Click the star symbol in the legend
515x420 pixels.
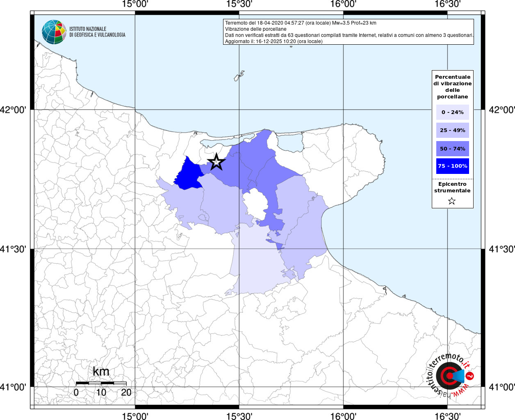pyautogui.click(x=452, y=201)
